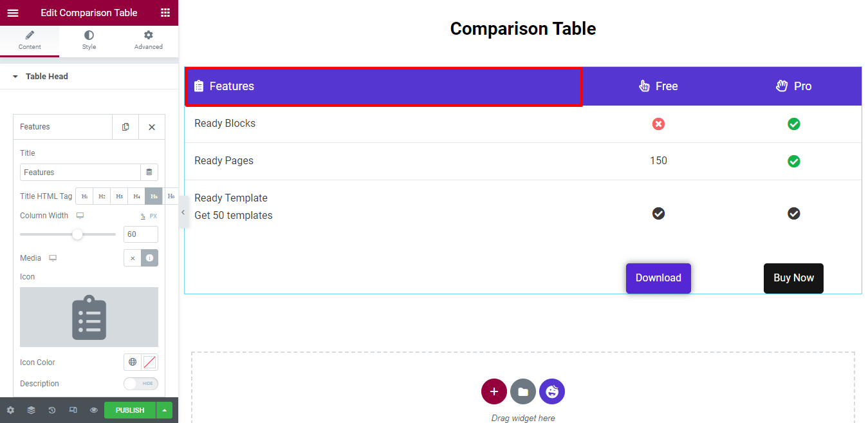This screenshot has width=868, height=423.
Task: Open dynamic tags for the Title field
Action: coord(149,173)
